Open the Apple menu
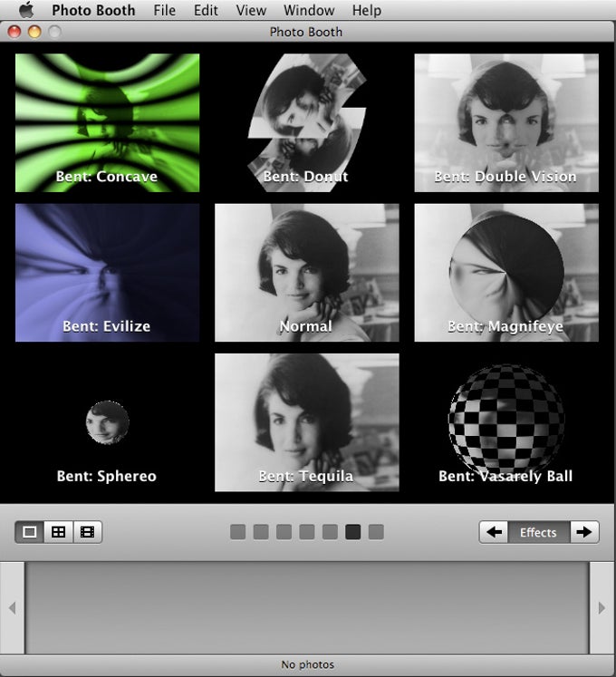The height and width of the screenshot is (677, 616). click(26, 9)
